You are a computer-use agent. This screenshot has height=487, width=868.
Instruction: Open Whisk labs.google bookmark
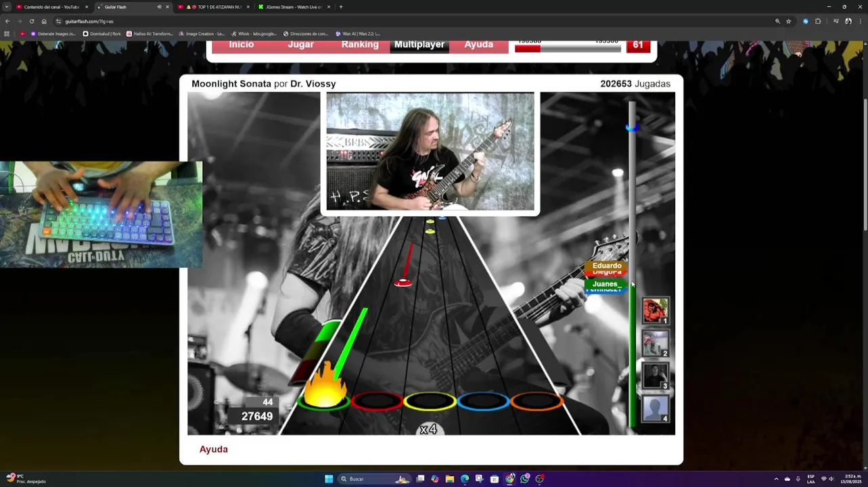[x=254, y=33]
